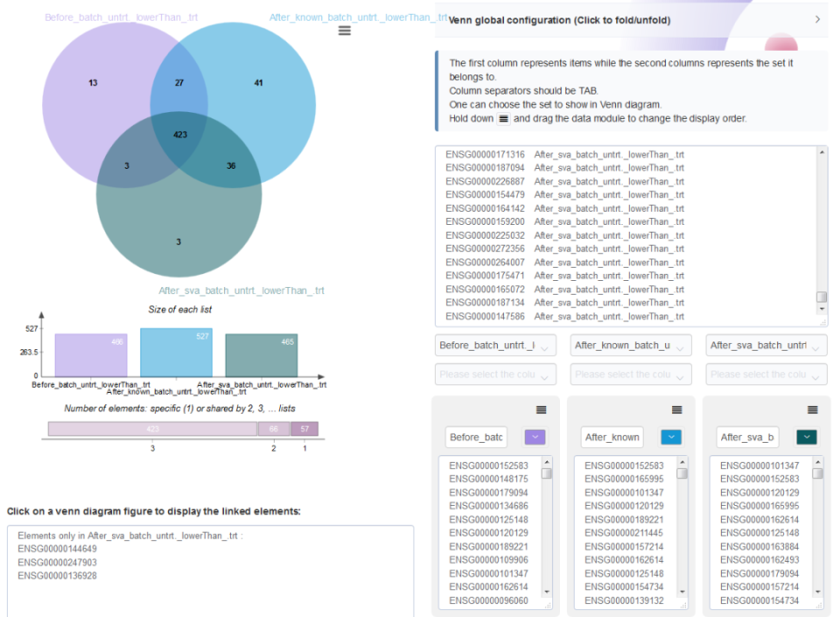The width and height of the screenshot is (840, 617).
Task: Click the chevron arrow on the Venn global configuration header
Action: click(x=817, y=19)
